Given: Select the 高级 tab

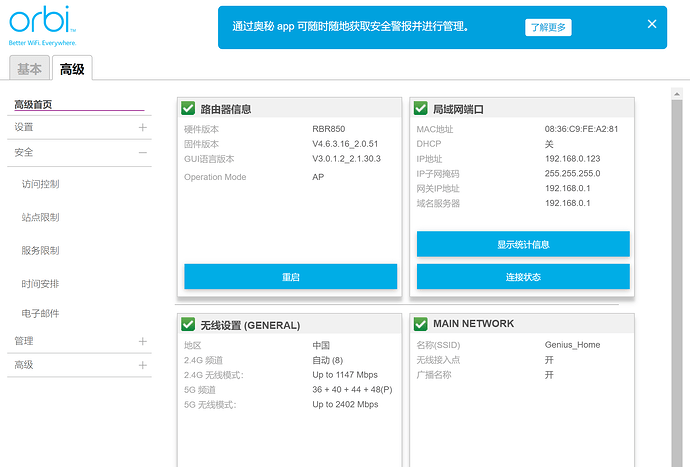Looking at the screenshot, I should [x=72, y=69].
